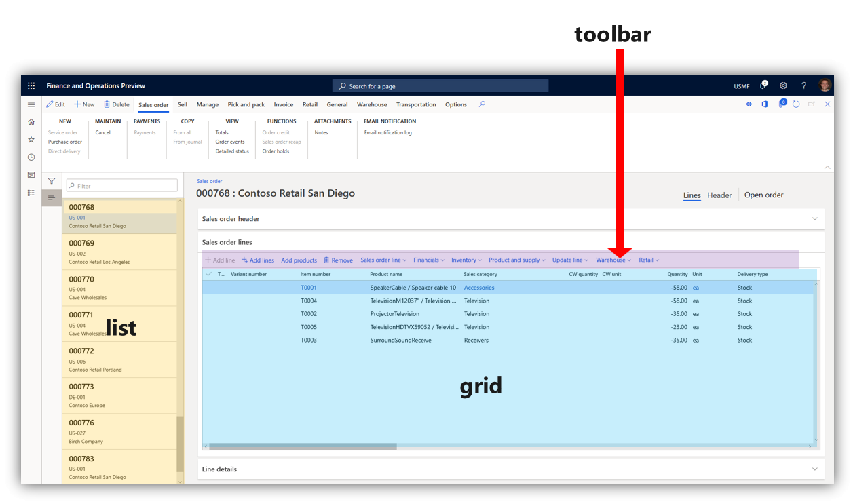The height and width of the screenshot is (504, 851).
Task: Switch to the Transportation tab
Action: (x=416, y=104)
